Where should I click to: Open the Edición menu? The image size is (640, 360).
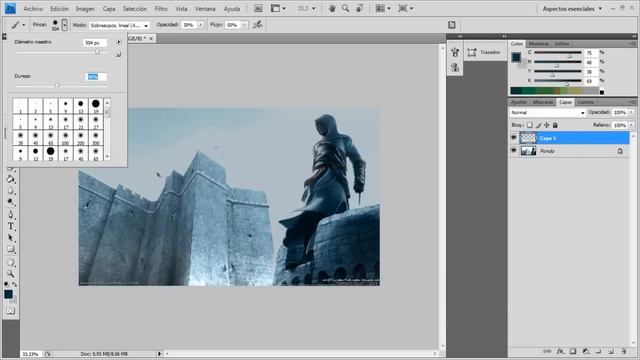point(59,9)
